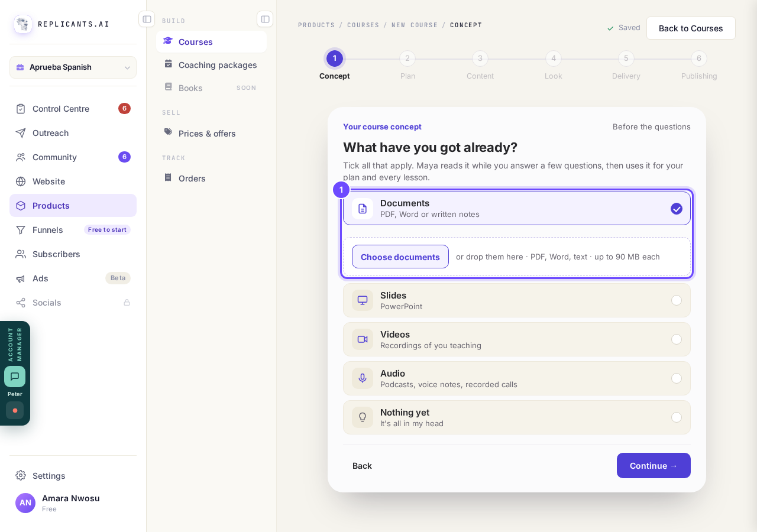Click the Outreach paper plane icon
Screen dimensions: 757x532
click(x=21, y=133)
